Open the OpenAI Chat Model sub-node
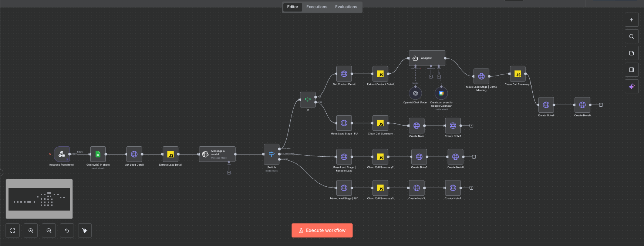Image resolution: width=644 pixels, height=246 pixels. pos(415,93)
